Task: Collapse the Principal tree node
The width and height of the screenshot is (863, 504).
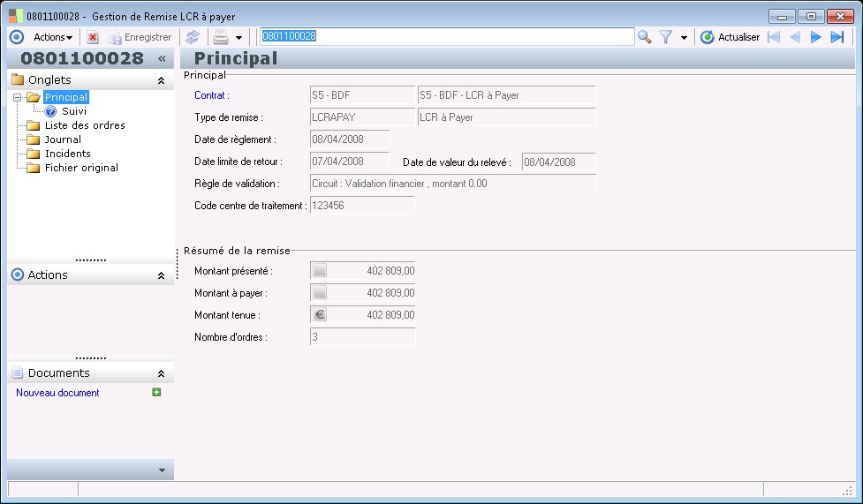Action: point(17,97)
